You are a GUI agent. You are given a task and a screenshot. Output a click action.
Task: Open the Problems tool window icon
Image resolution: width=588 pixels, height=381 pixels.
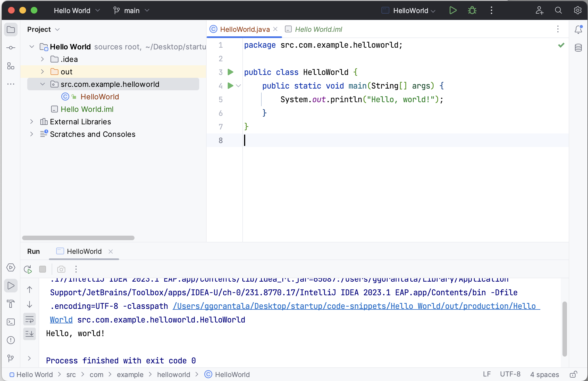click(x=10, y=340)
